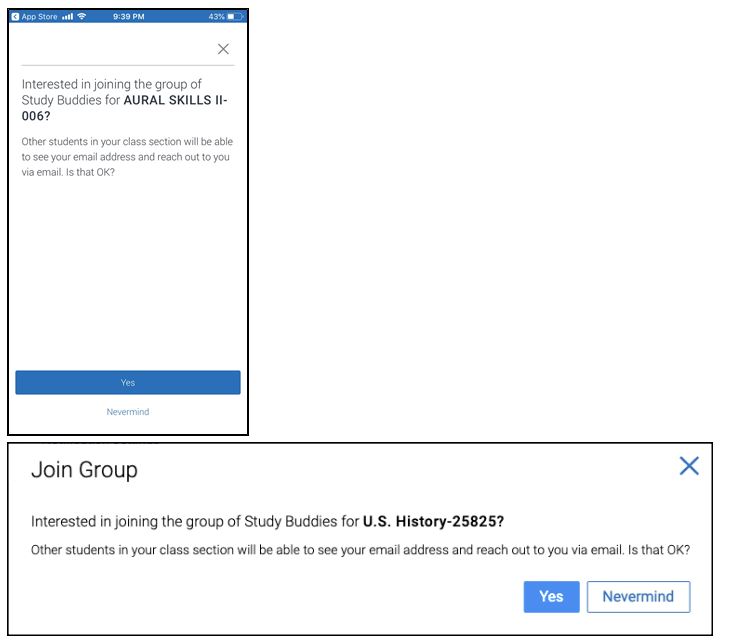This screenshot has width=733, height=644.
Task: Tap the Nevermind link on mobile screen
Action: coord(128,412)
